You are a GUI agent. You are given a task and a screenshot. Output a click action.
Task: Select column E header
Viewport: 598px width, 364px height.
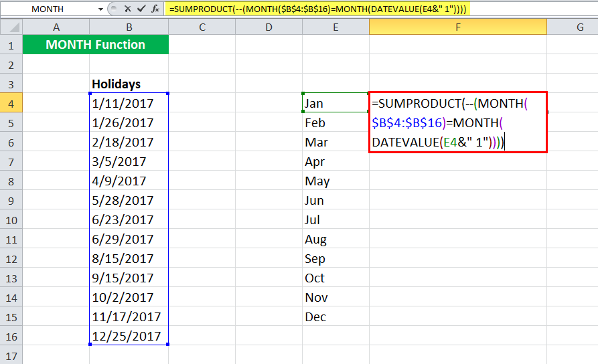tap(335, 27)
